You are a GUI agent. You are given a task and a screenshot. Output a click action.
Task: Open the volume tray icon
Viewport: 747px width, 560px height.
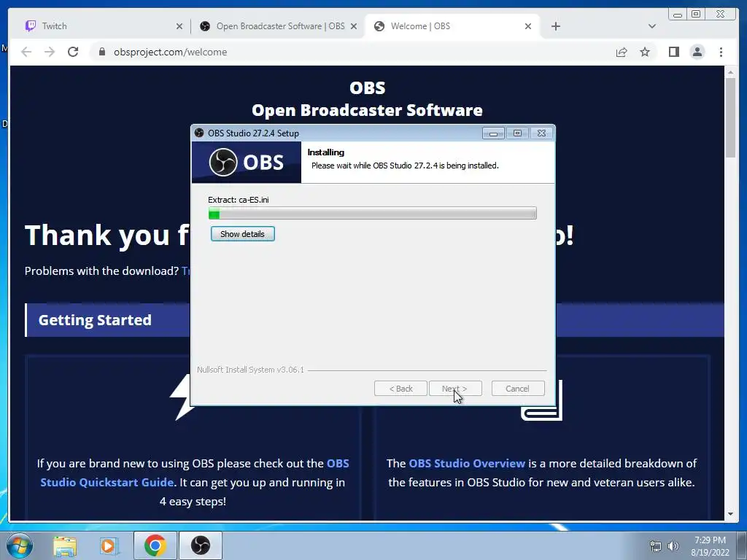(673, 546)
